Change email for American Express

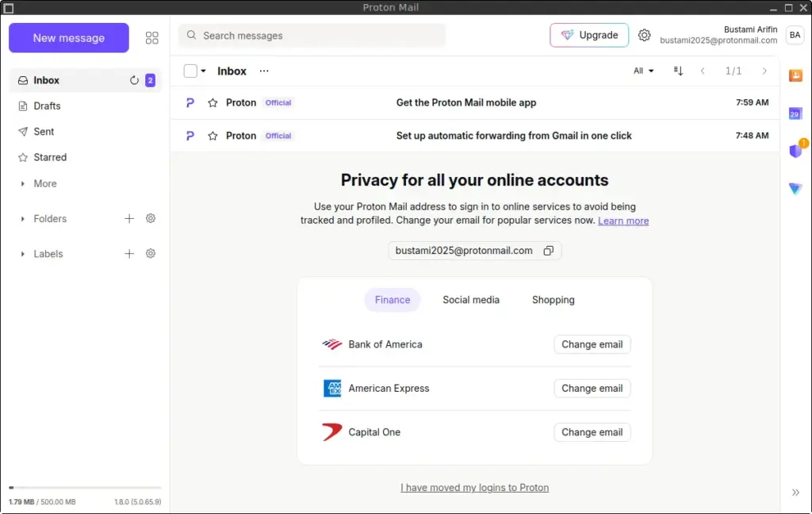point(592,388)
